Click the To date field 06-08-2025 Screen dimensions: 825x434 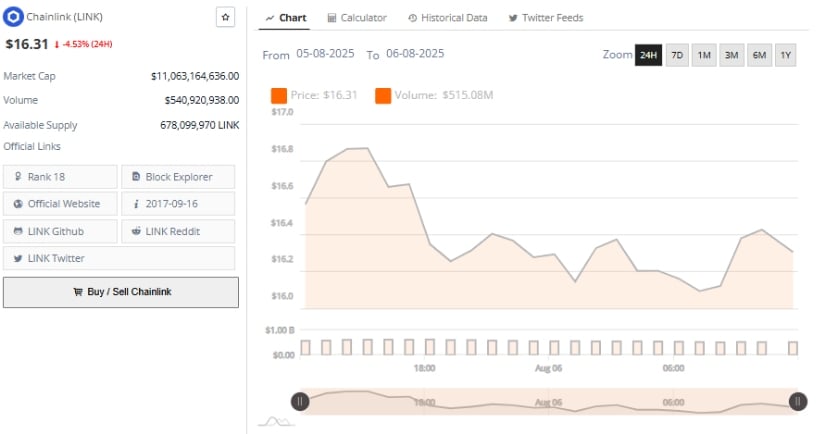[x=415, y=54]
